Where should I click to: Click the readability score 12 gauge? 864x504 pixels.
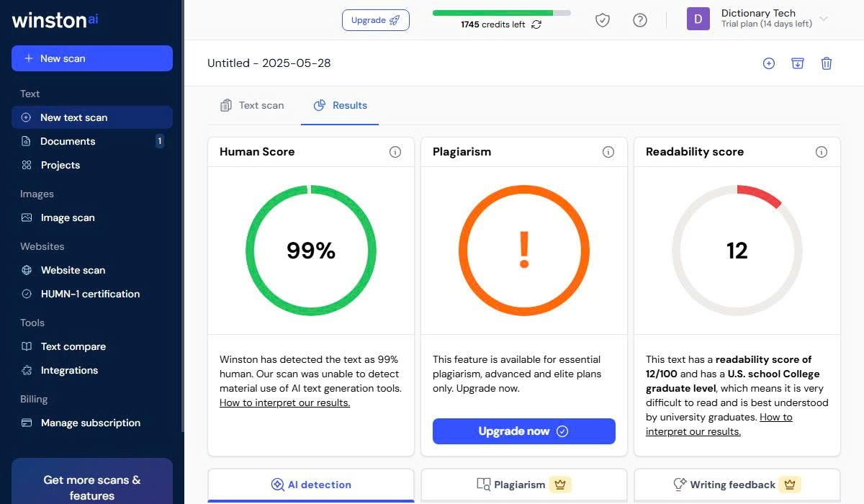tap(737, 251)
